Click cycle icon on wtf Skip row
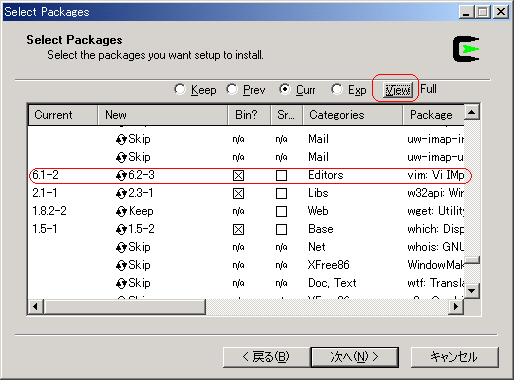 pos(121,283)
